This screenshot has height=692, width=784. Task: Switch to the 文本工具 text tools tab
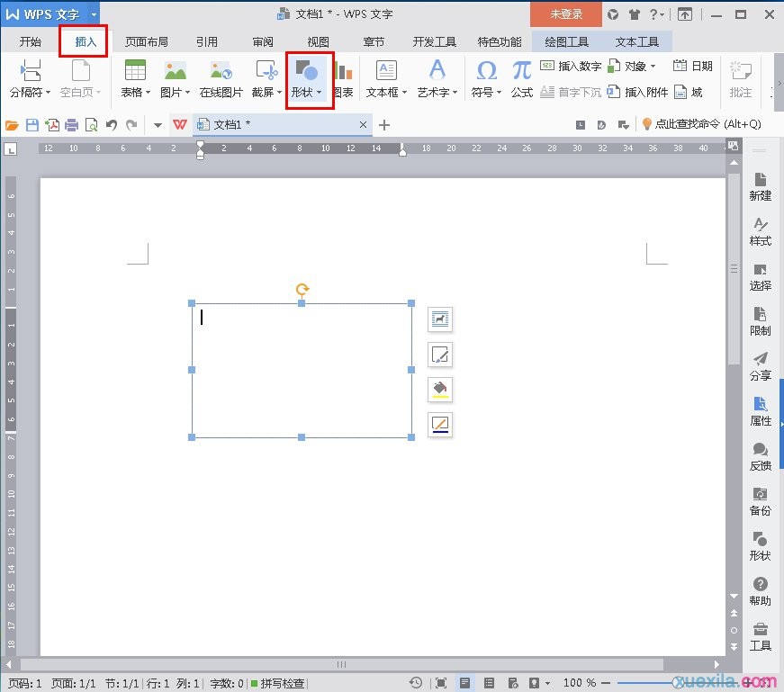coord(636,42)
